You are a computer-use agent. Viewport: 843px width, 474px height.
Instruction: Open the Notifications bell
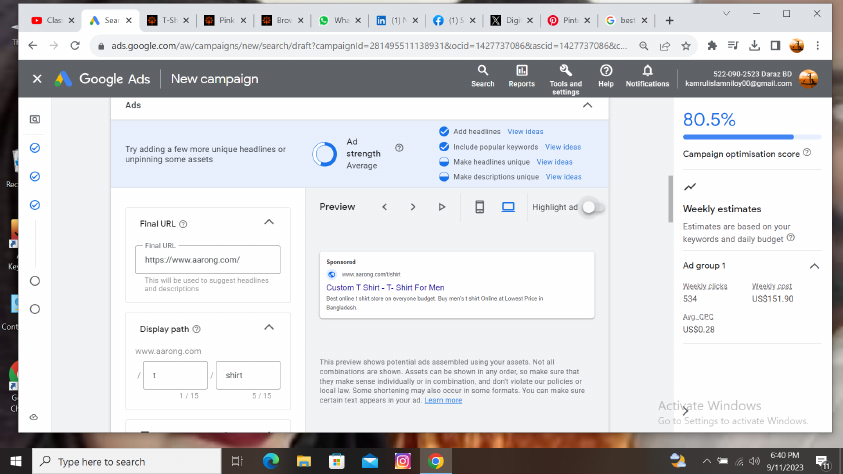[647, 76]
